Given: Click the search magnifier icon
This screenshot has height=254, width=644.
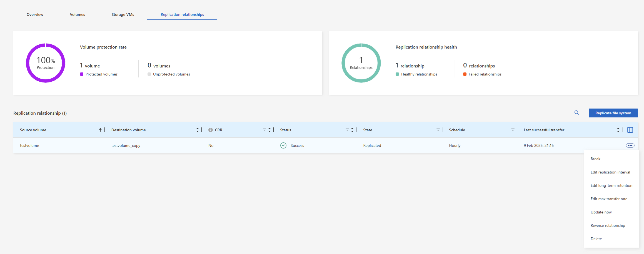Looking at the screenshot, I should point(576,113).
